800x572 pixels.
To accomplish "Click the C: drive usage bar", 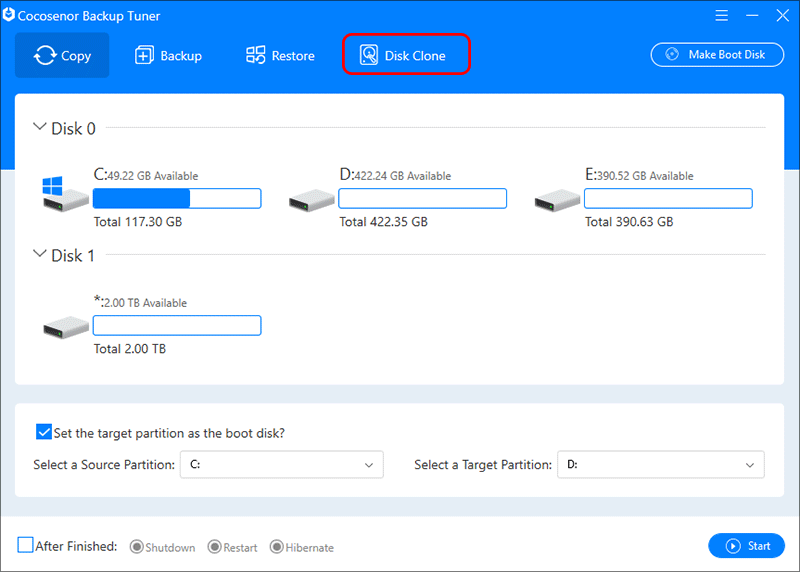I will coord(177,198).
